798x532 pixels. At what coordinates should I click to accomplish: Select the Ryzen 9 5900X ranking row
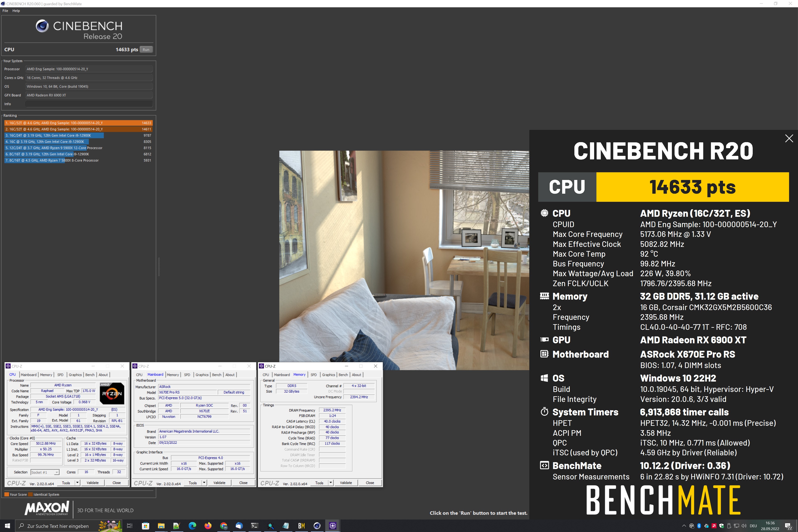(x=78, y=148)
